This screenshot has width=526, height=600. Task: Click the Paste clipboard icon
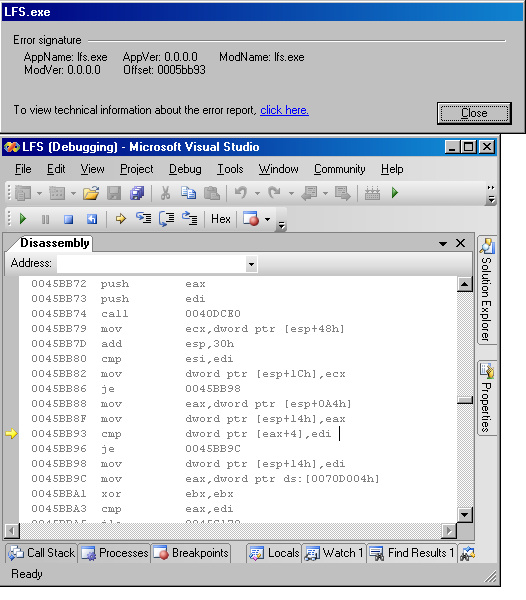tap(212, 193)
